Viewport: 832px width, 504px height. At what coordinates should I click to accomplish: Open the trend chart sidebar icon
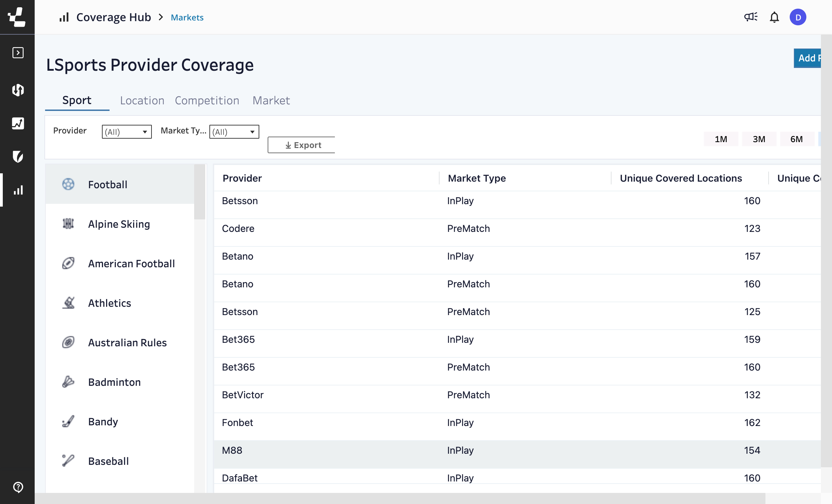(x=18, y=123)
